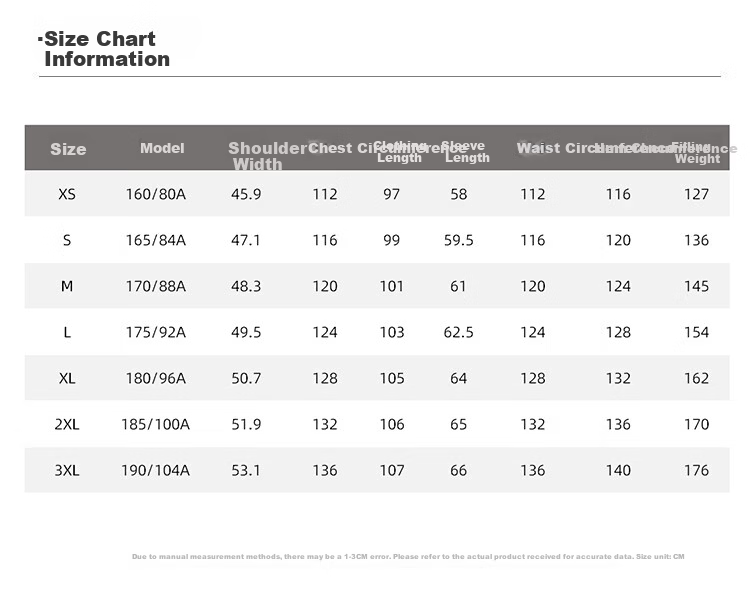
Task: Click model value 170/88A
Action: click(155, 287)
